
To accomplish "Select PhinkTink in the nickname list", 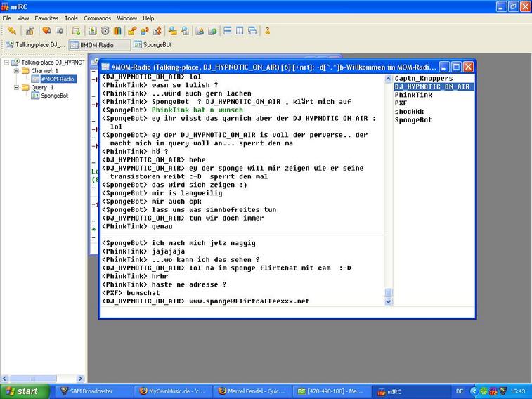I will (x=413, y=95).
